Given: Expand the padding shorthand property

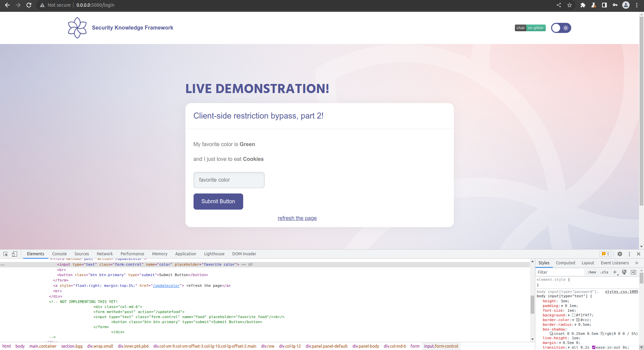Looking at the screenshot, I should click(x=562, y=306).
